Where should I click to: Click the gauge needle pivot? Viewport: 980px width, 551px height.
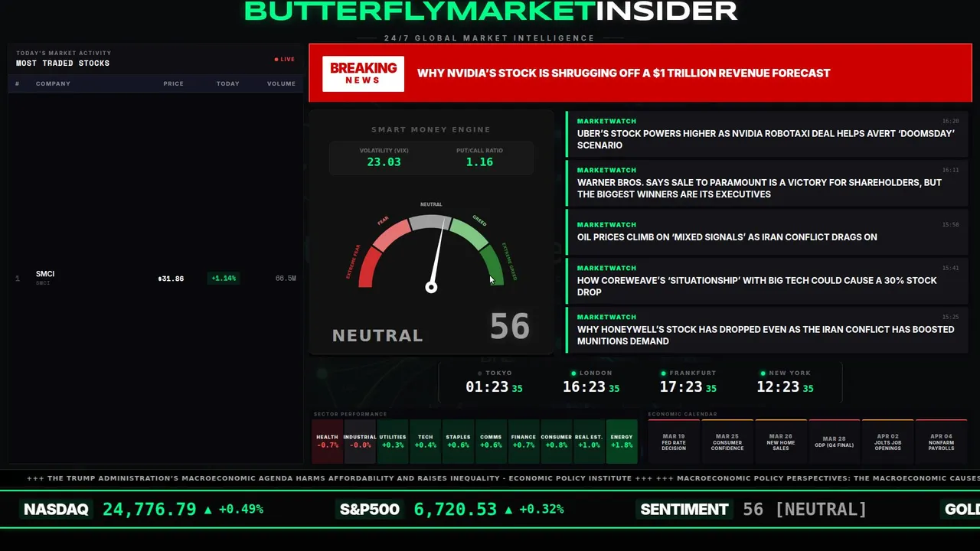click(431, 287)
